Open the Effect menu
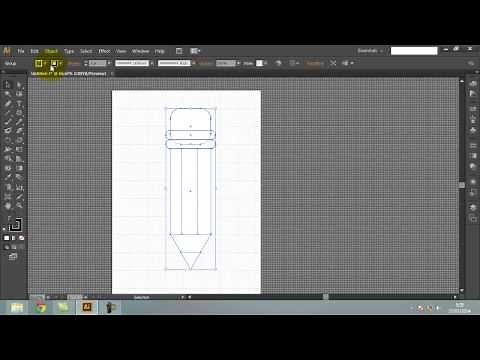Screen dimensions: 480x360 (x=104, y=51)
